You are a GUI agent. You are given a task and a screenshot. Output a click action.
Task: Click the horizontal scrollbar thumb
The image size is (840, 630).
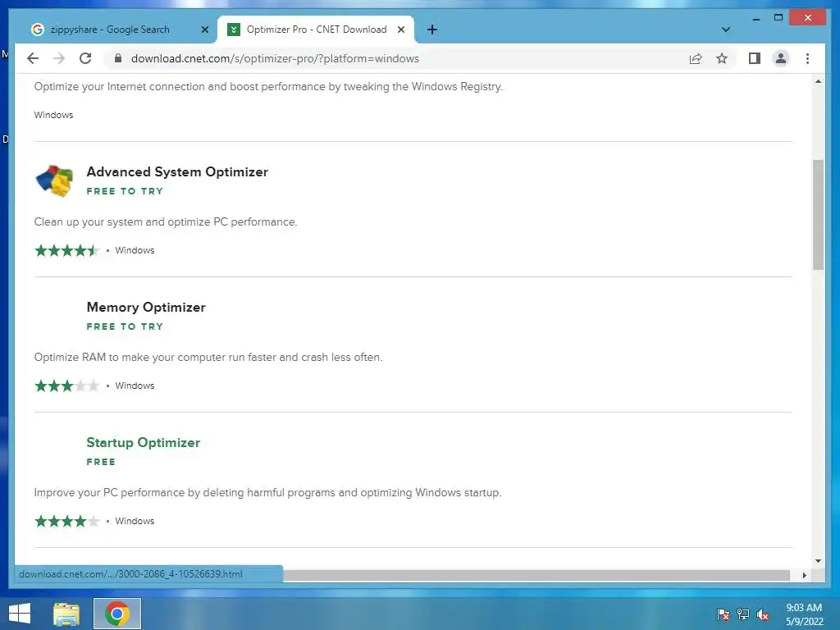[536, 575]
